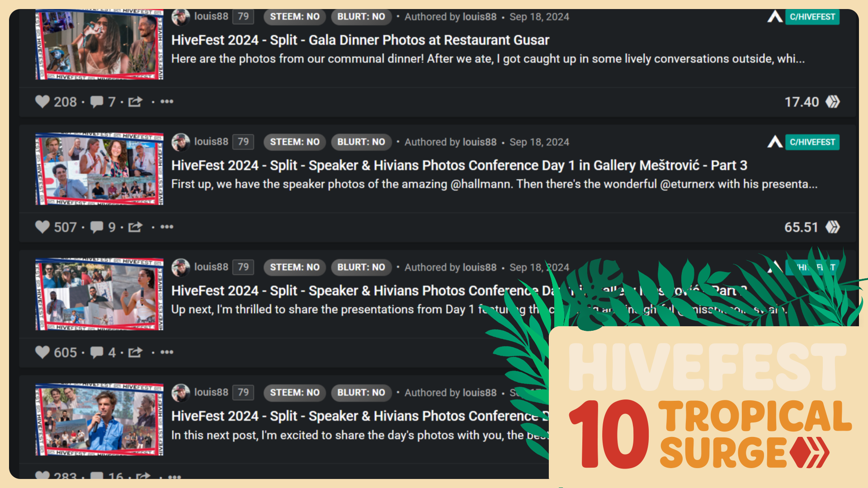Reblog the post with 605 votes
This screenshot has height=488, width=868.
click(135, 352)
